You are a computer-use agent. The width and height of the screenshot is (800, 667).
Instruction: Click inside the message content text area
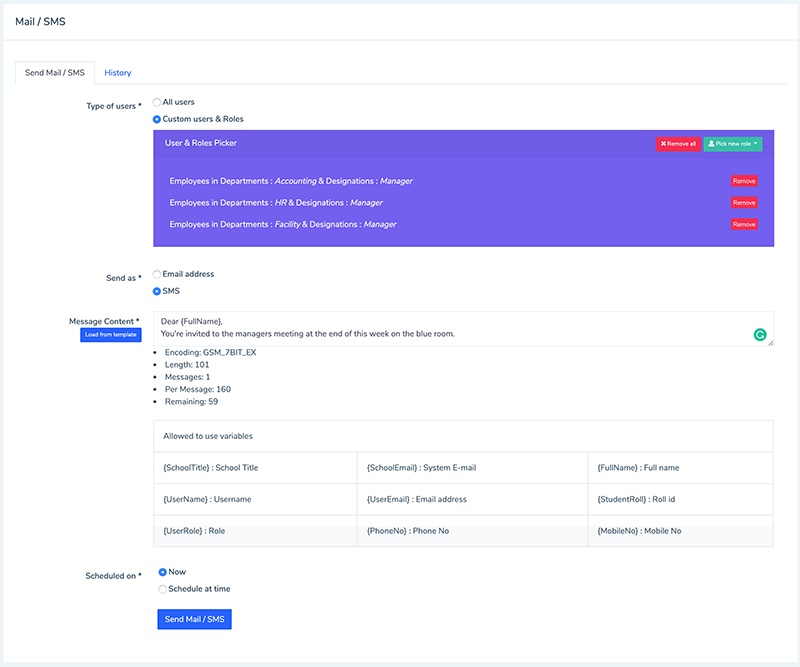pos(450,328)
